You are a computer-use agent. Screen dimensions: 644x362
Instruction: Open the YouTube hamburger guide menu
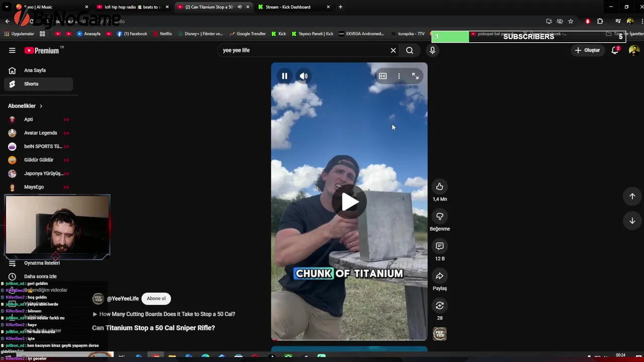[x=12, y=50]
